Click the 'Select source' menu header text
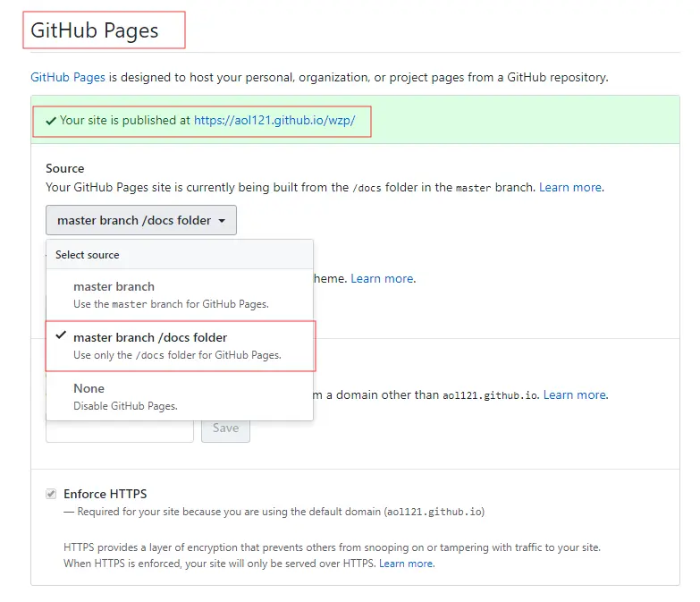This screenshot has width=700, height=602. point(87,255)
